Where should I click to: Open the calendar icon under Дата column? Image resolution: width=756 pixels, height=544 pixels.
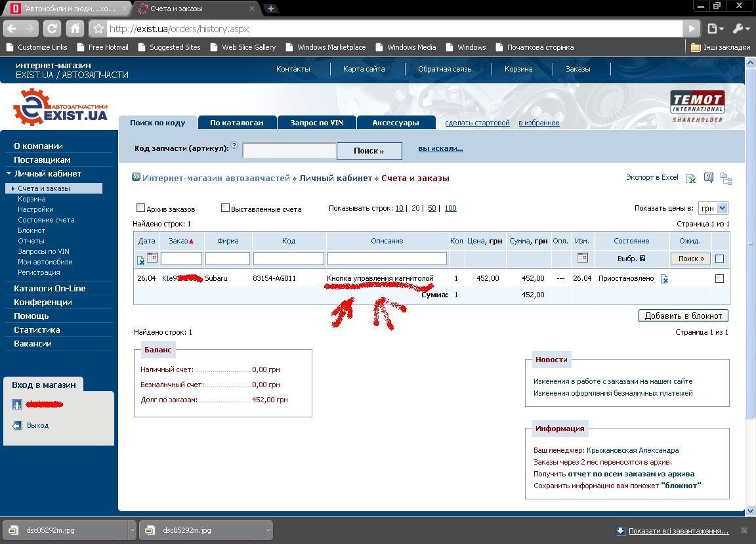152,257
